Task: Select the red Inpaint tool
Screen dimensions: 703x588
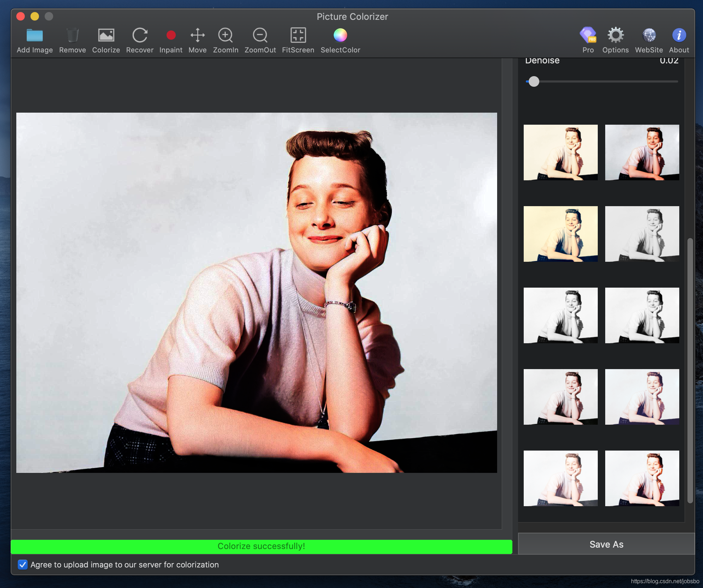Action: (x=171, y=35)
